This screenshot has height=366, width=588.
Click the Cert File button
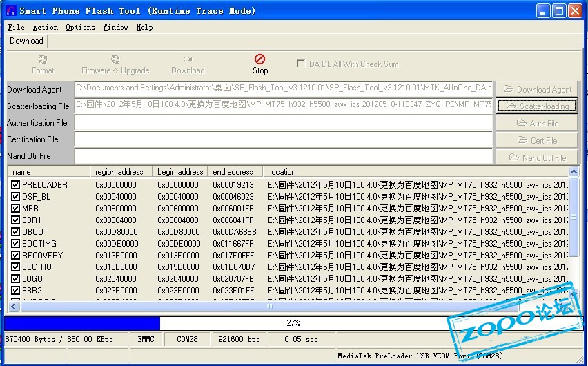[x=537, y=140]
